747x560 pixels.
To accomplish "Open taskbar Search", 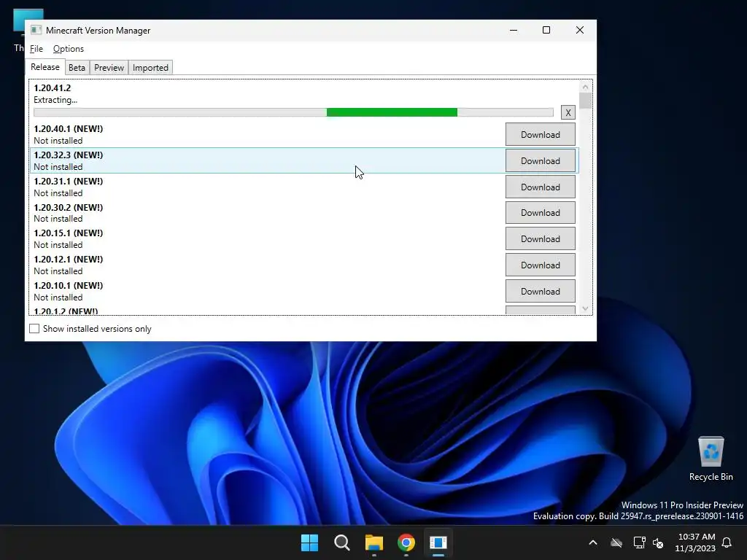I will 342,542.
